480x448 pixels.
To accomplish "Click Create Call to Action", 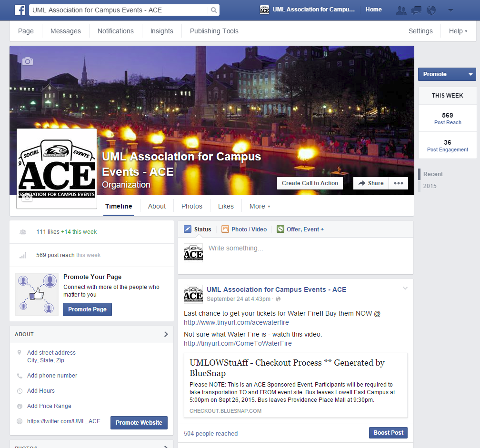I will pyautogui.click(x=310, y=183).
